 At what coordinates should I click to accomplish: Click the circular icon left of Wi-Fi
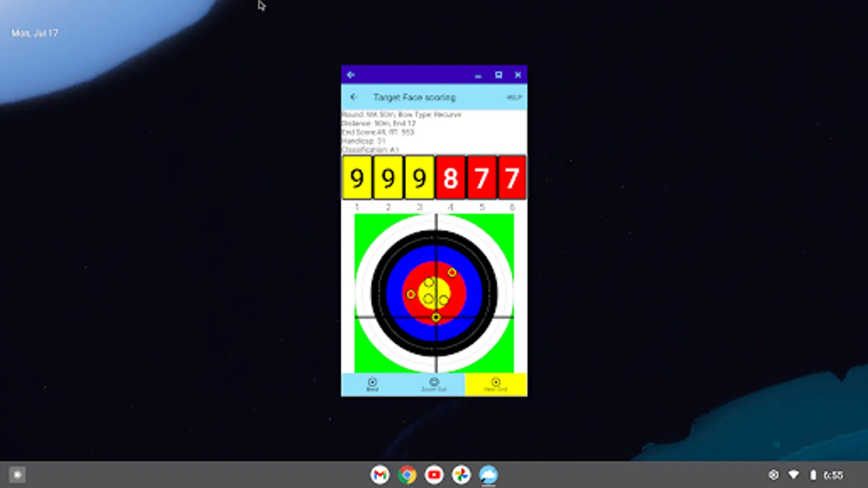(x=774, y=475)
